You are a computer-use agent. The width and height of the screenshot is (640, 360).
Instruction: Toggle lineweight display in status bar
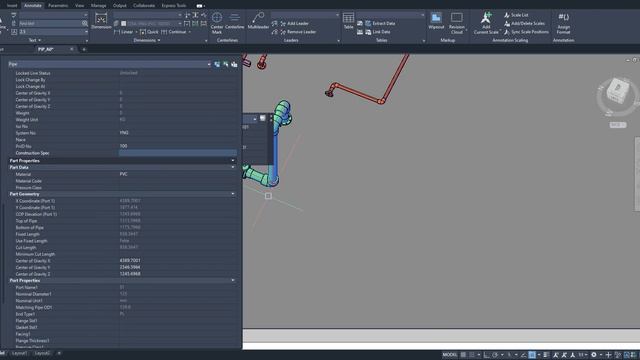[x=546, y=355]
